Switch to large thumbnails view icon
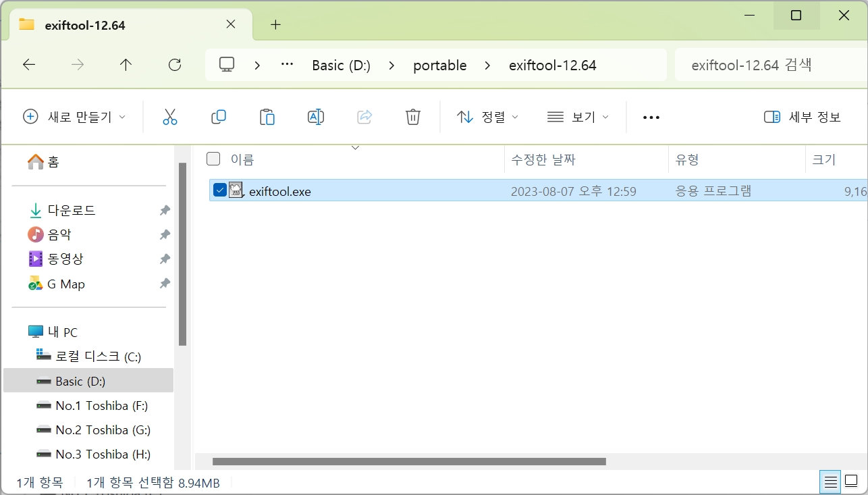868x495 pixels. click(850, 482)
